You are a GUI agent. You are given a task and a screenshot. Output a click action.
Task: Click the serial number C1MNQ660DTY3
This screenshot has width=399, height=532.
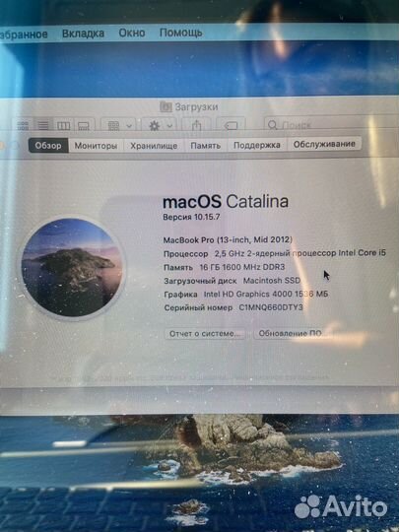pyautogui.click(x=271, y=307)
